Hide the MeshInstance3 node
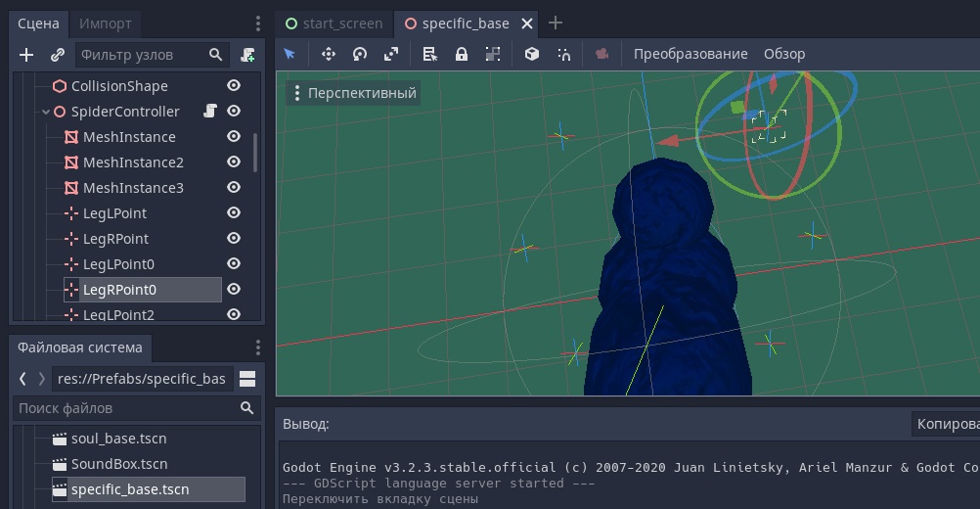 click(x=234, y=188)
